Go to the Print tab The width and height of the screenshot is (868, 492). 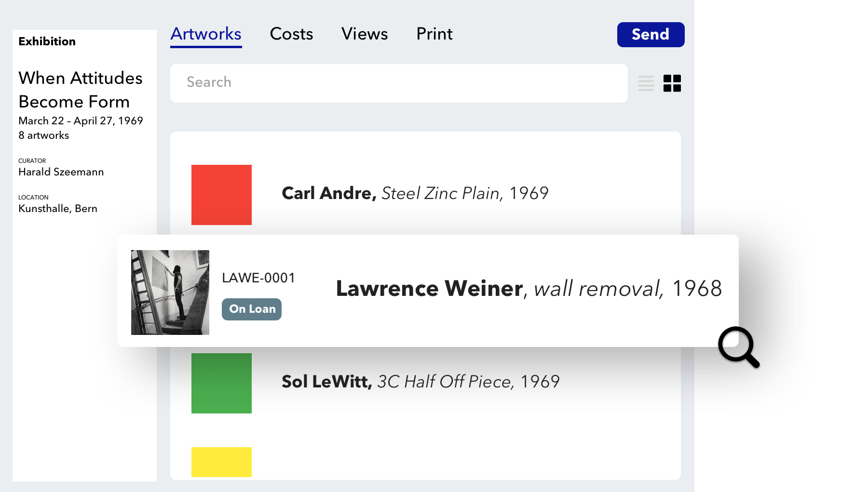pyautogui.click(x=434, y=34)
